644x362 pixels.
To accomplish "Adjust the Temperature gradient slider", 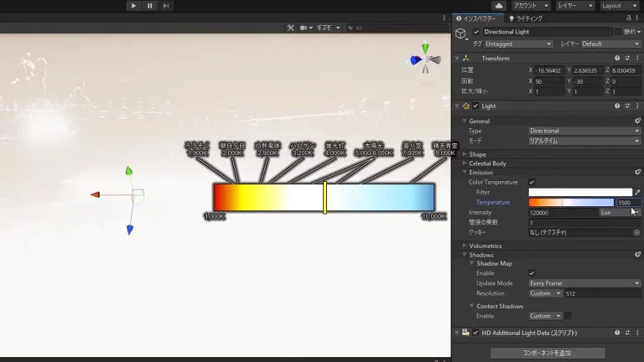I will (571, 202).
